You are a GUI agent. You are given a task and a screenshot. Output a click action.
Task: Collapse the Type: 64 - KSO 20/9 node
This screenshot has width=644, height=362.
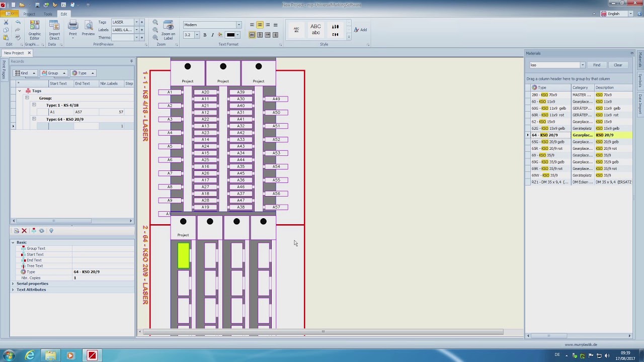(34, 119)
